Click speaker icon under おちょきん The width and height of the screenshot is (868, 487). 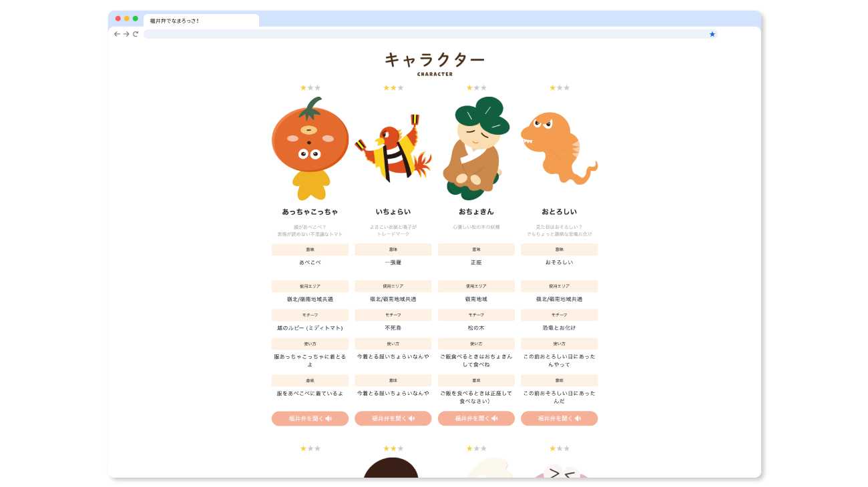click(x=495, y=418)
